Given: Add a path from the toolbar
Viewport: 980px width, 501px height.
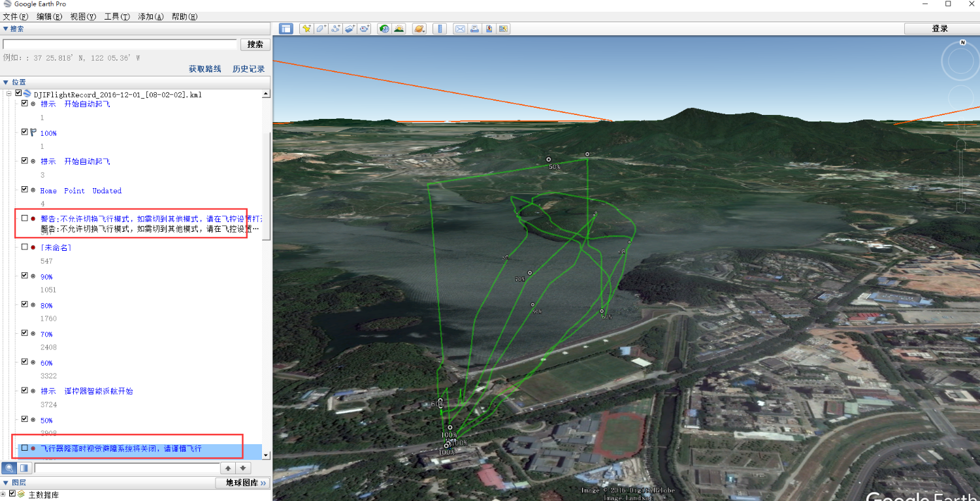Looking at the screenshot, I should [335, 29].
